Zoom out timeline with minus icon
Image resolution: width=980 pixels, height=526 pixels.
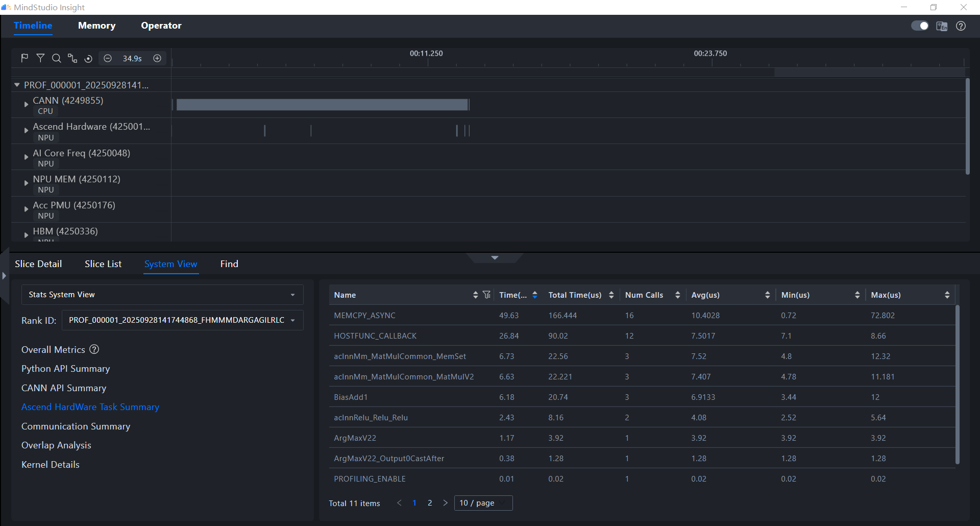[108, 58]
